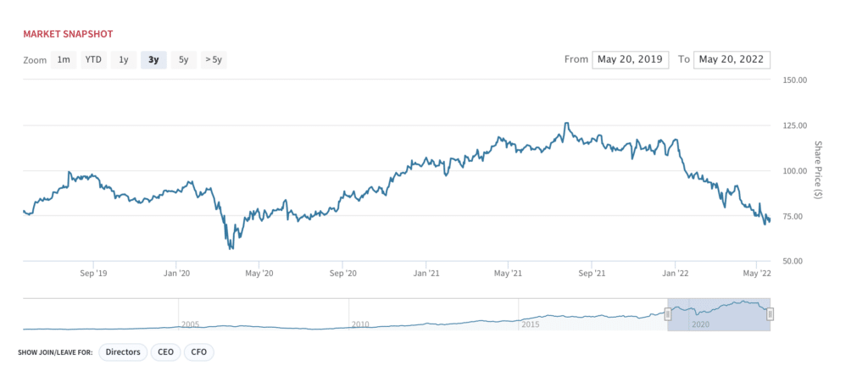Toggle CFO join/leave markers
This screenshot has width=868, height=371.
(198, 352)
